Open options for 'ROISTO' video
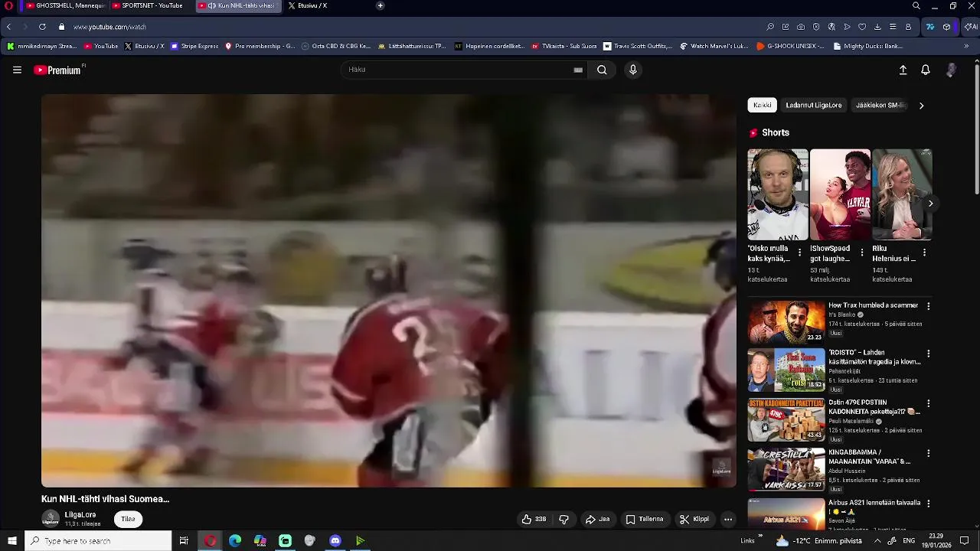This screenshot has height=551, width=980. click(929, 354)
